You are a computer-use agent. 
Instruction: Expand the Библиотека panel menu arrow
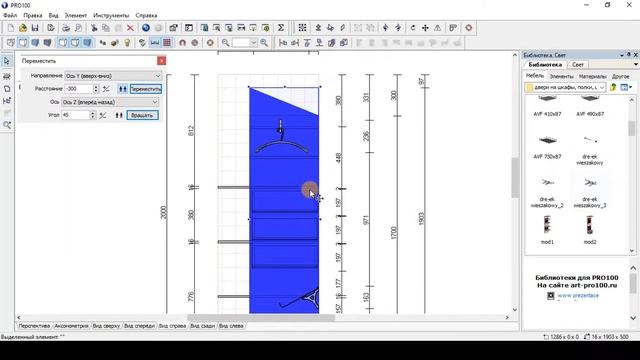pos(622,55)
